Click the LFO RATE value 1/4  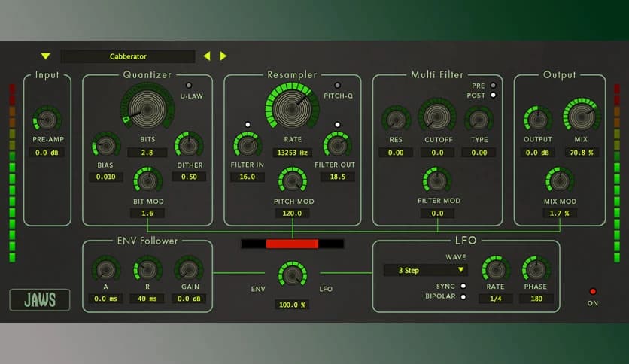pos(495,299)
